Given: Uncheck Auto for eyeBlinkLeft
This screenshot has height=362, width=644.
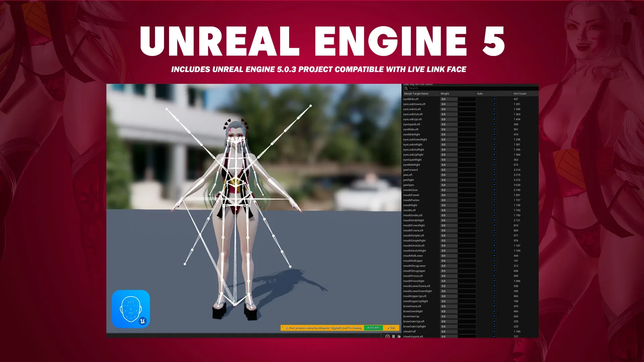Looking at the screenshot, I should (x=494, y=99).
